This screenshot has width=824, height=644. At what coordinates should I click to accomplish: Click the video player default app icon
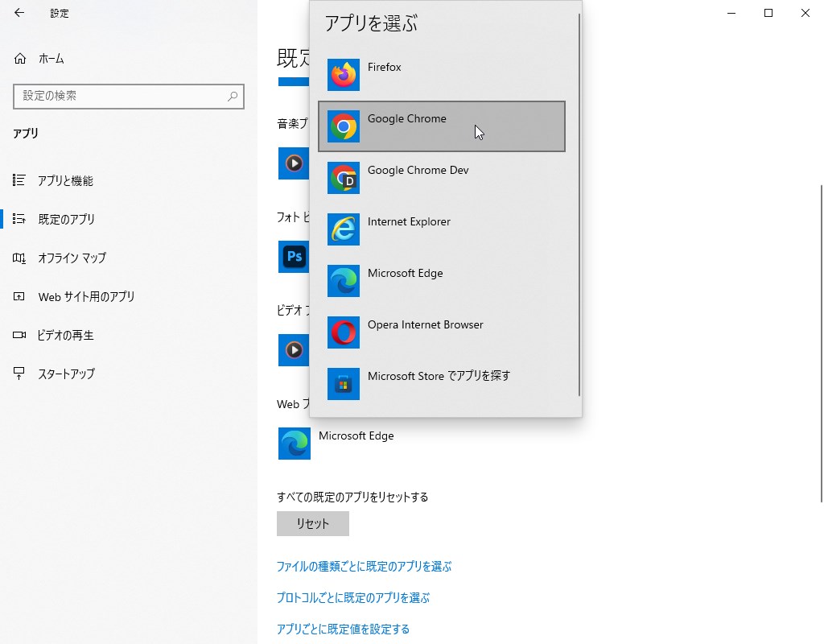294,349
